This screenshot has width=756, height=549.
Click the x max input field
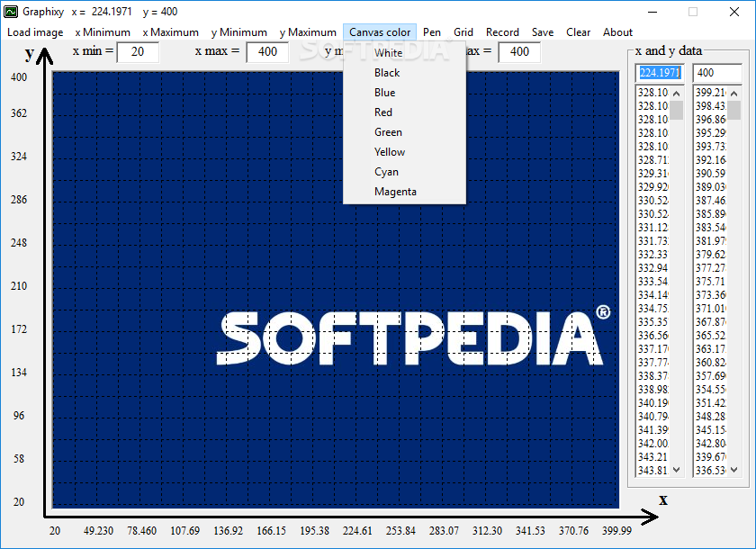click(267, 52)
